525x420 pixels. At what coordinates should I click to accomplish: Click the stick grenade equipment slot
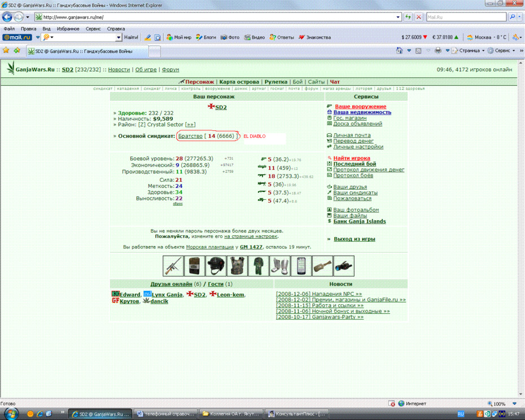[x=322, y=266]
